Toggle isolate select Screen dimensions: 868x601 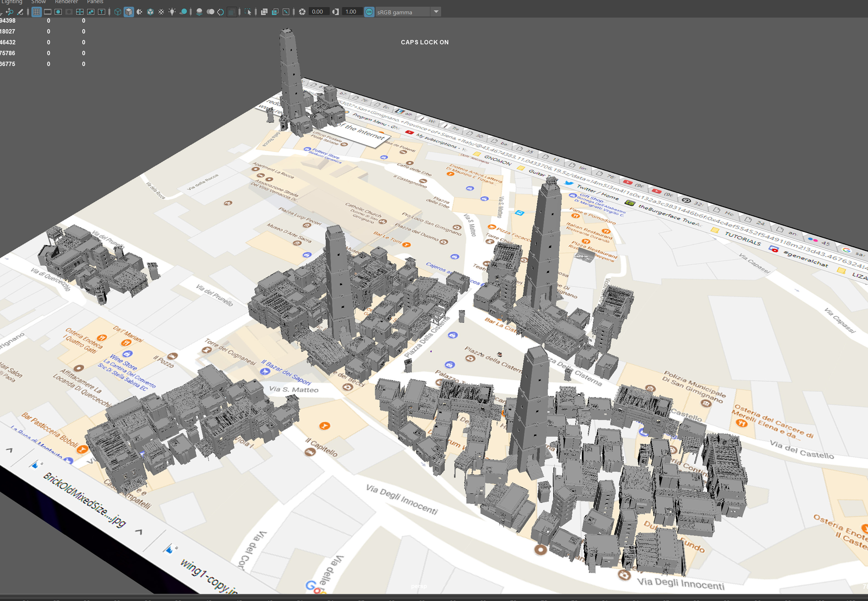248,12
